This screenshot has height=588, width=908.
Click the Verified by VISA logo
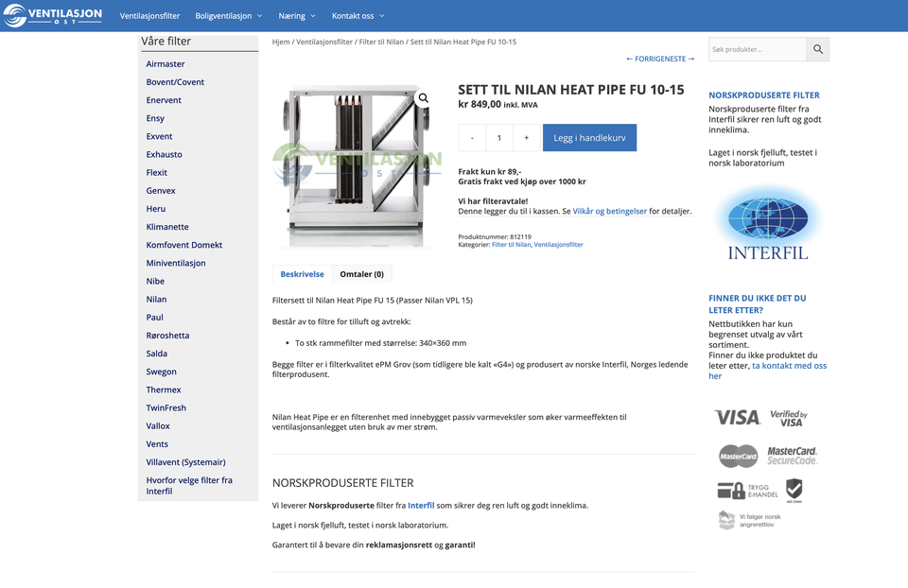pyautogui.click(x=789, y=418)
